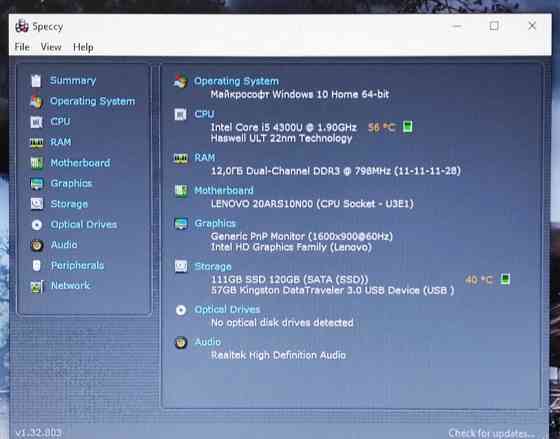Click the 12,0ГБ Dual-Channel DDR3 text line
The image size is (560, 439).
[336, 171]
